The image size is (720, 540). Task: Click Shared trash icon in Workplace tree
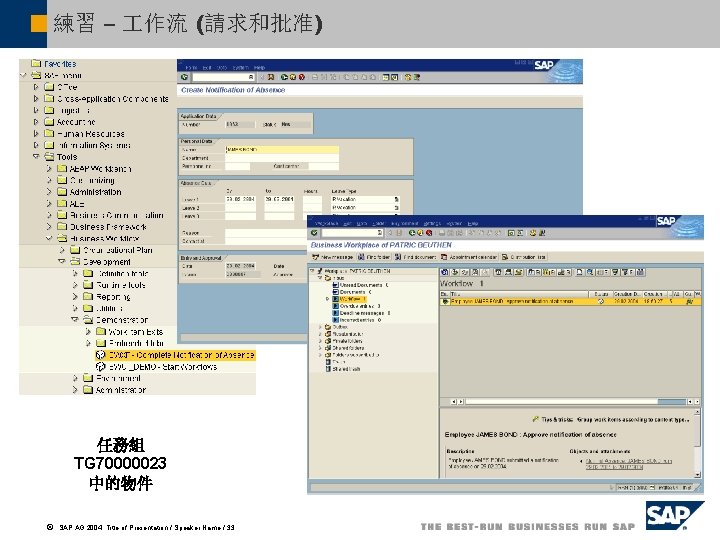point(328,369)
